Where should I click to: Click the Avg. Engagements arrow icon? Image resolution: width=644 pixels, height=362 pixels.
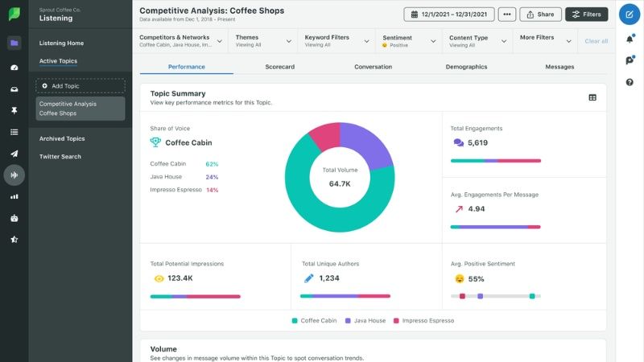[459, 209]
